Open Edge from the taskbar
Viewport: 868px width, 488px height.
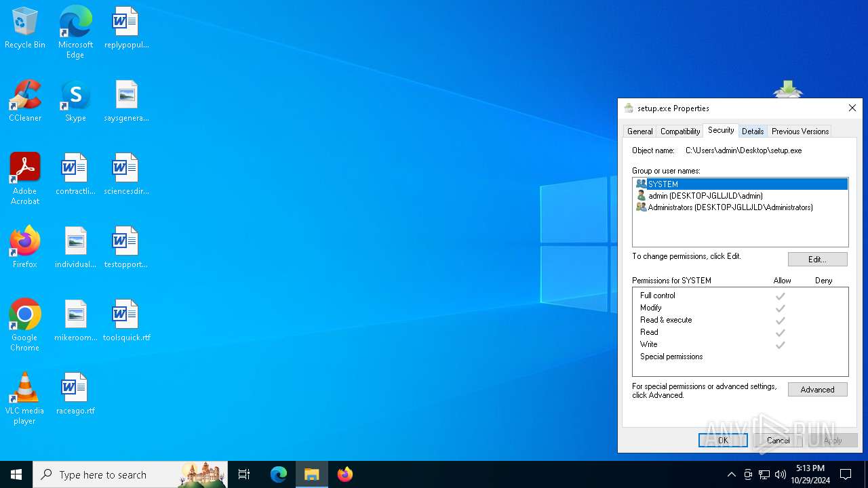tap(279, 474)
